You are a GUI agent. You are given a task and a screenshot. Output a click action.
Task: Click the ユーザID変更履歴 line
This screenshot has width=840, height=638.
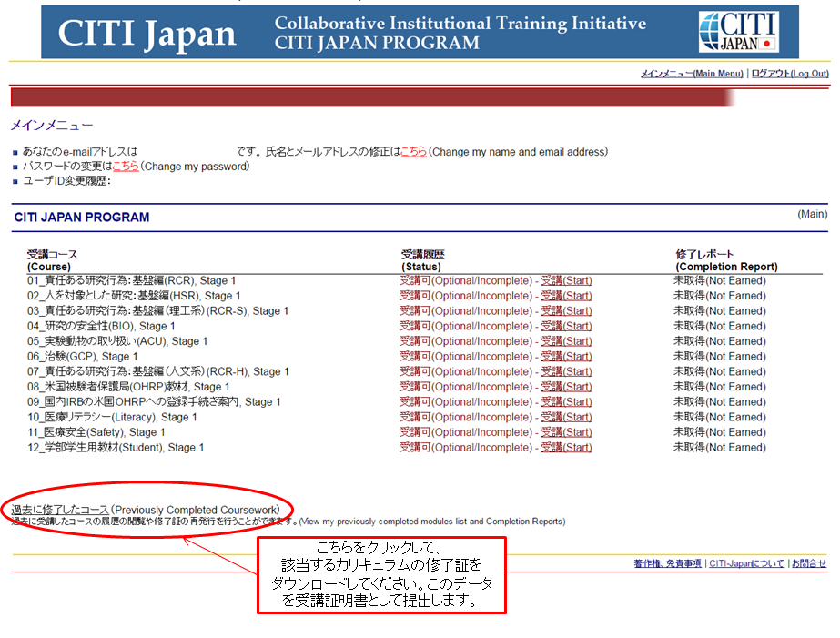[66, 180]
